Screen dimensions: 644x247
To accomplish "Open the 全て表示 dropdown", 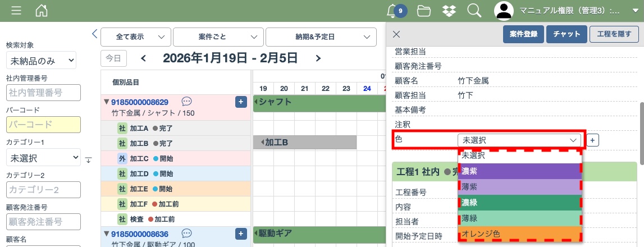I will tap(135, 36).
